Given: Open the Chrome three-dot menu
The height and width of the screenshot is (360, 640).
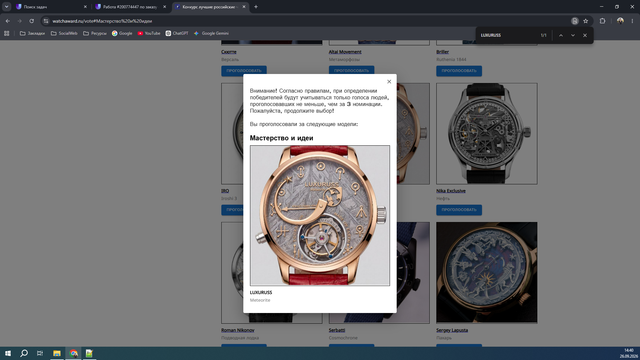Looking at the screenshot, I should click(x=632, y=21).
